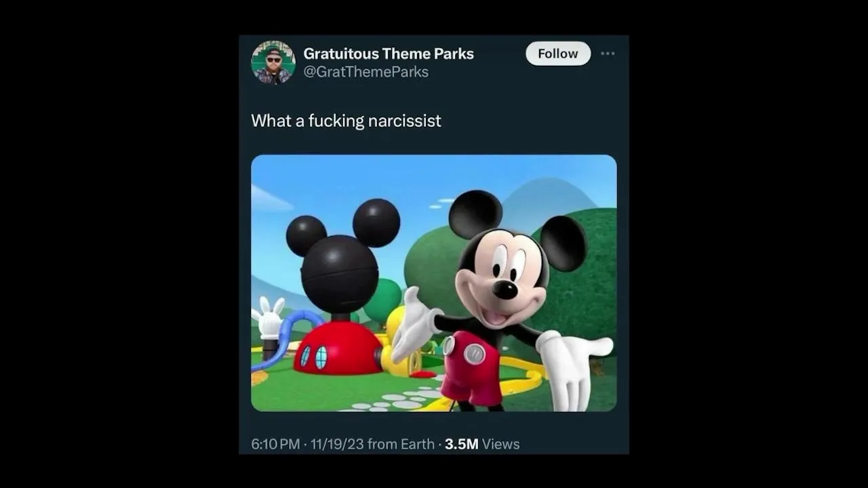868x488 pixels.
Task: Open the 6:10 PM timestamp link
Action: (x=275, y=444)
